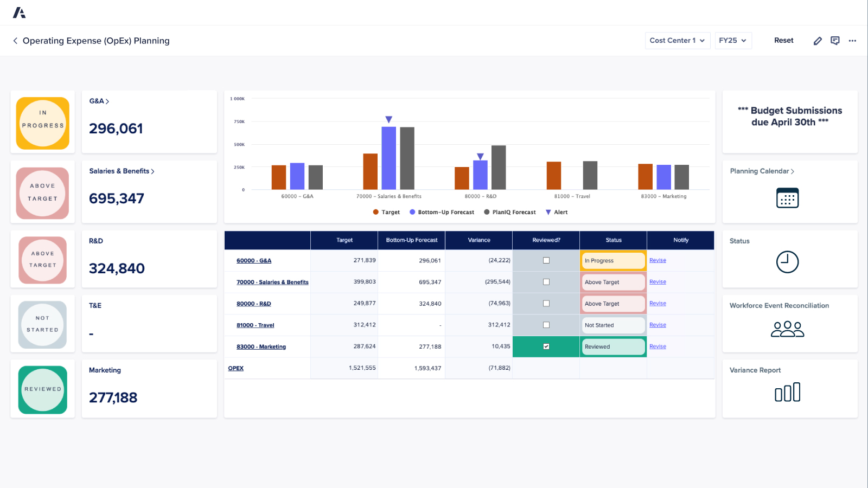The width and height of the screenshot is (868, 488).
Task: Expand Salaries & Benefits card details
Action: pyautogui.click(x=152, y=171)
